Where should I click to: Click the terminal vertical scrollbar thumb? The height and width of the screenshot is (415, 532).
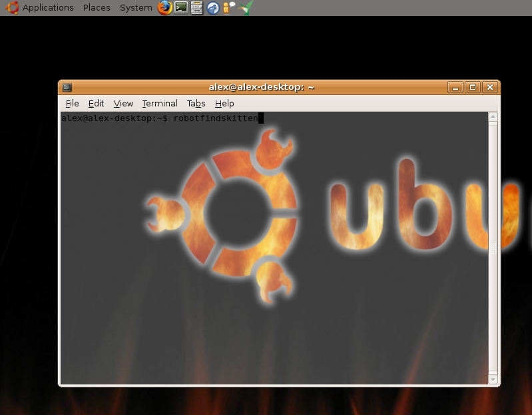coord(493,248)
